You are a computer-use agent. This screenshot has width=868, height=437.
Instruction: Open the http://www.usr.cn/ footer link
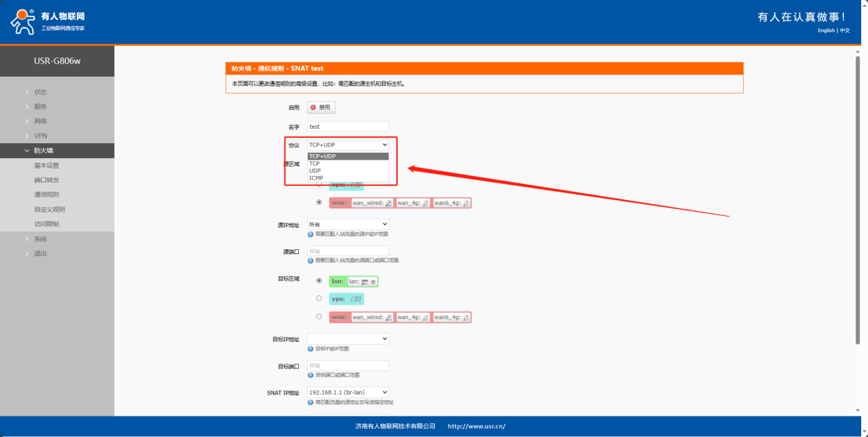[477, 426]
